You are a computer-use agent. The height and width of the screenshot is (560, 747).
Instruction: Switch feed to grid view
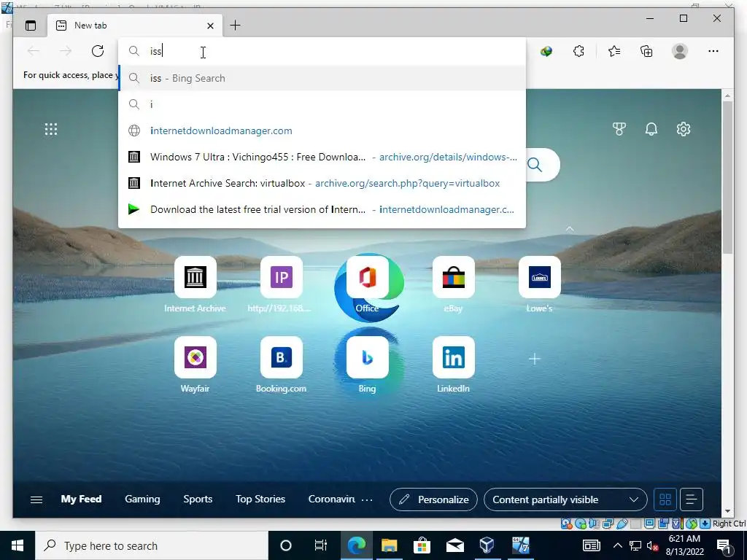click(665, 499)
